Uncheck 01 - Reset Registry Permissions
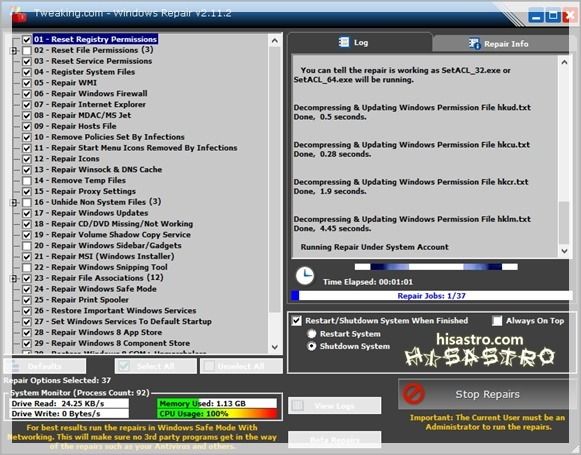The image size is (581, 455). click(27, 39)
